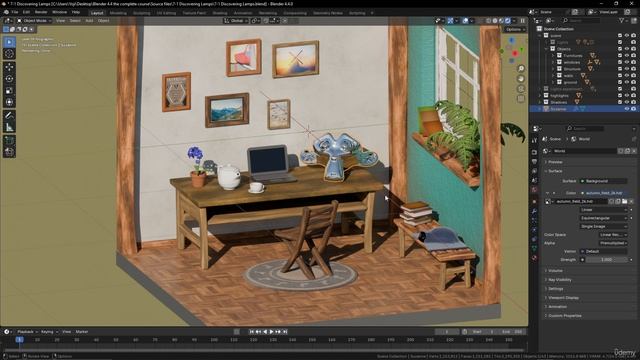Open the Render menu
This screenshot has width=640, height=360.
[41, 12]
